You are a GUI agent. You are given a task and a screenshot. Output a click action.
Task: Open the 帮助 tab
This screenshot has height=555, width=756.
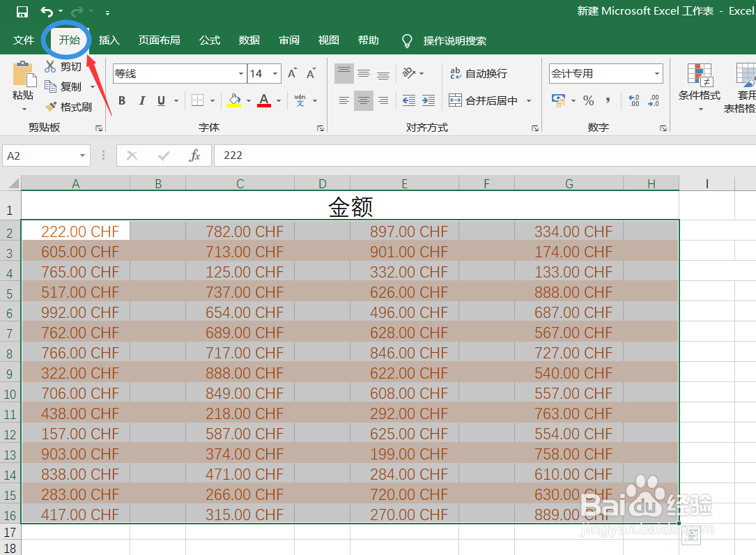[369, 40]
